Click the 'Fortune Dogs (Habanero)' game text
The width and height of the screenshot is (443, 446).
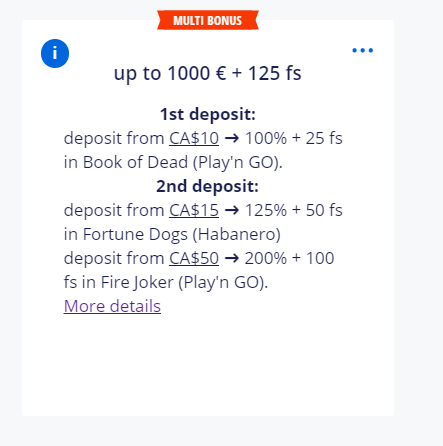tap(182, 234)
